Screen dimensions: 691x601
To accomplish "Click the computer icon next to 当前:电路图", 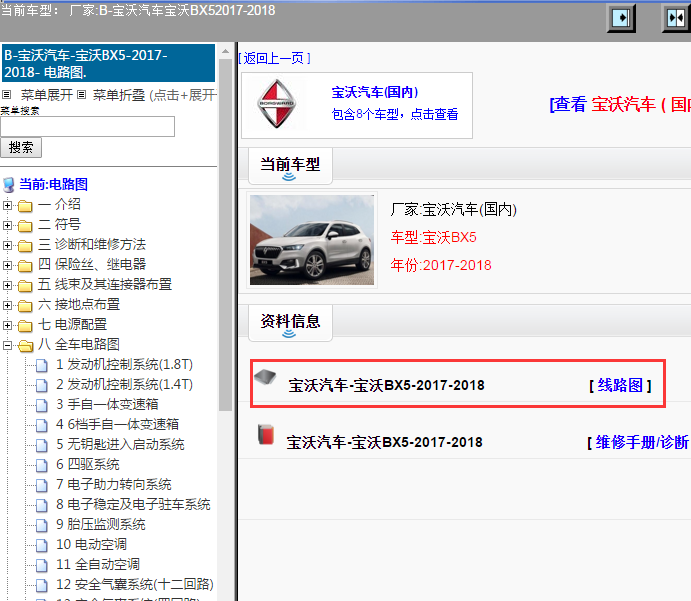I will click(9, 185).
